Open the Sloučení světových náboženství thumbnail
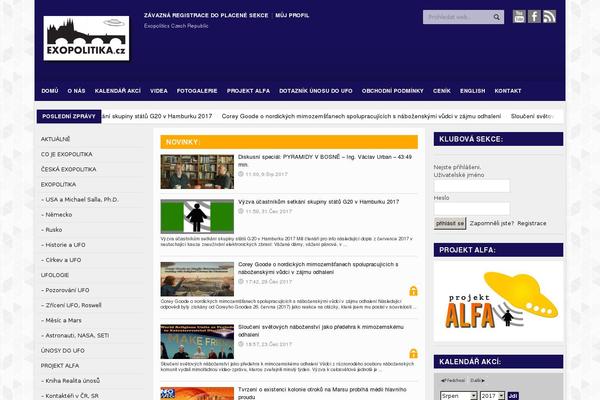 (x=197, y=341)
